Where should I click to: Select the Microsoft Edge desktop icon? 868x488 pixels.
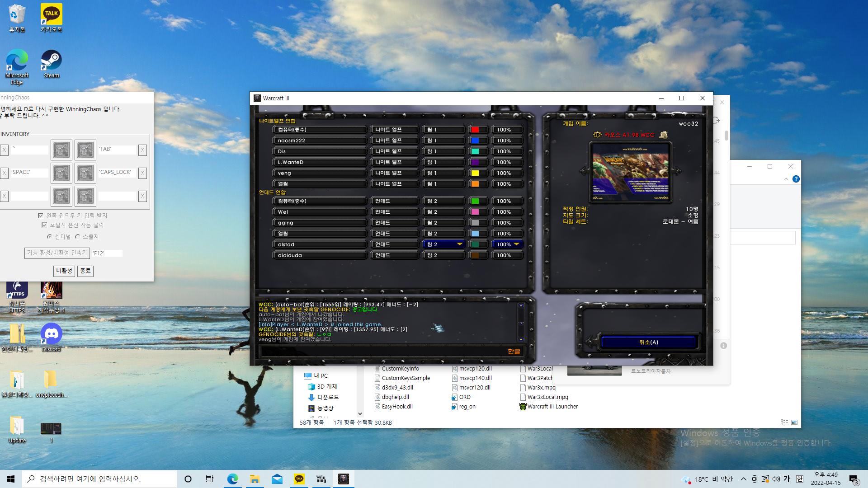(x=17, y=67)
